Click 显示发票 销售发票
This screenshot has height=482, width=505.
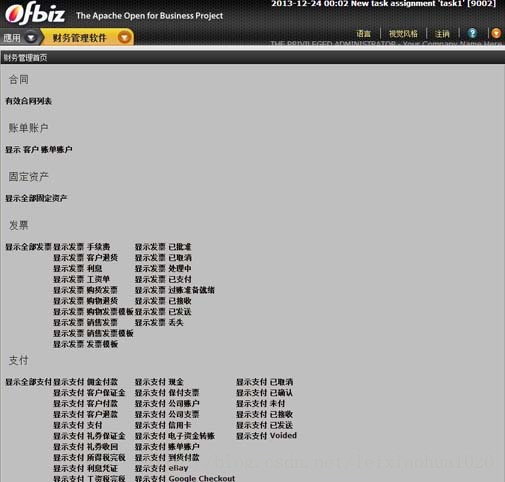(86, 323)
